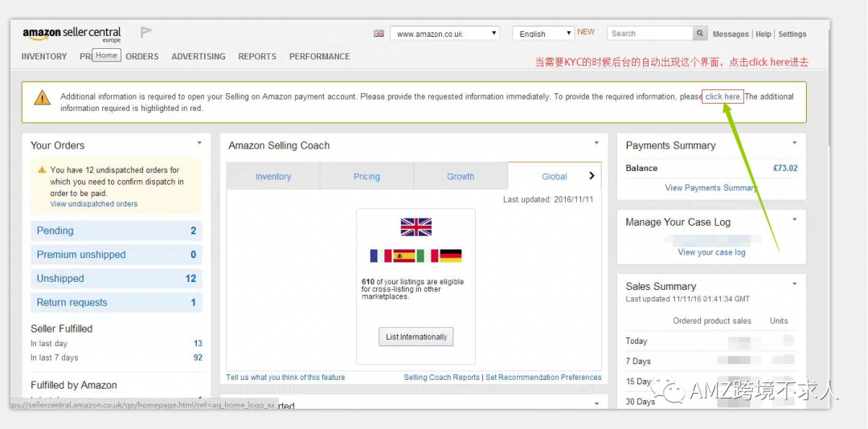Open the INVENTORY menu
Image resolution: width=868 pixels, height=429 pixels.
pos(43,56)
